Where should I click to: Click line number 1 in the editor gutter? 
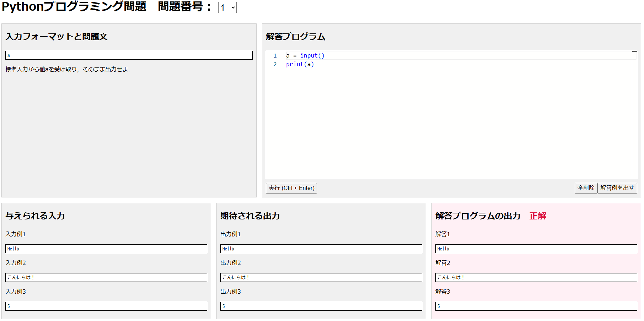pos(275,56)
